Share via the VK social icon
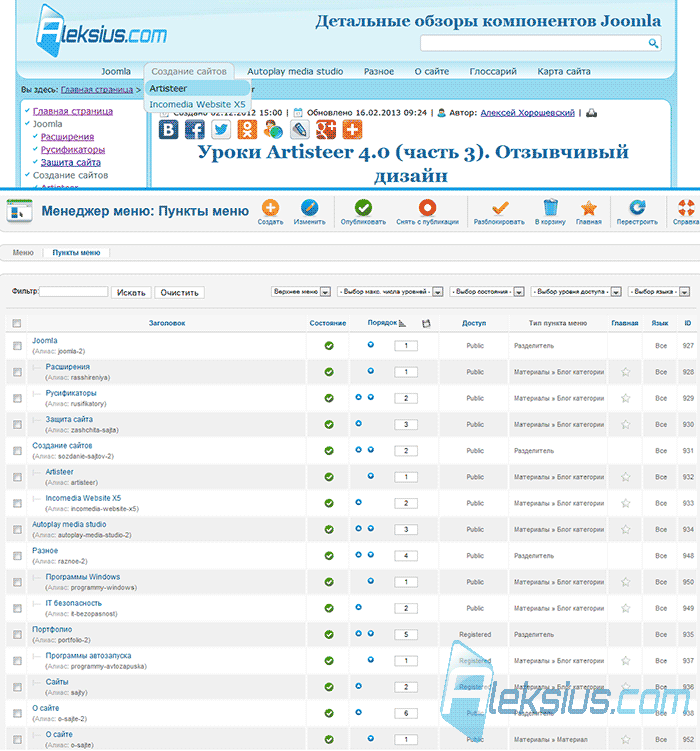 point(169,129)
